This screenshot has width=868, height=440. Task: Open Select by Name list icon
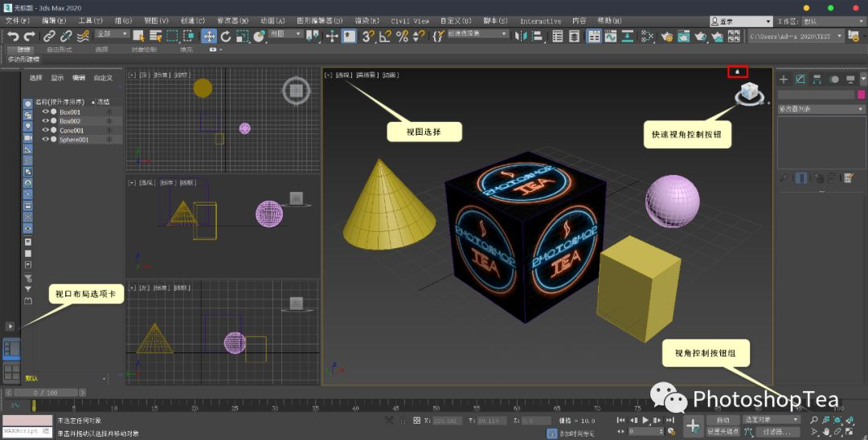tap(156, 36)
